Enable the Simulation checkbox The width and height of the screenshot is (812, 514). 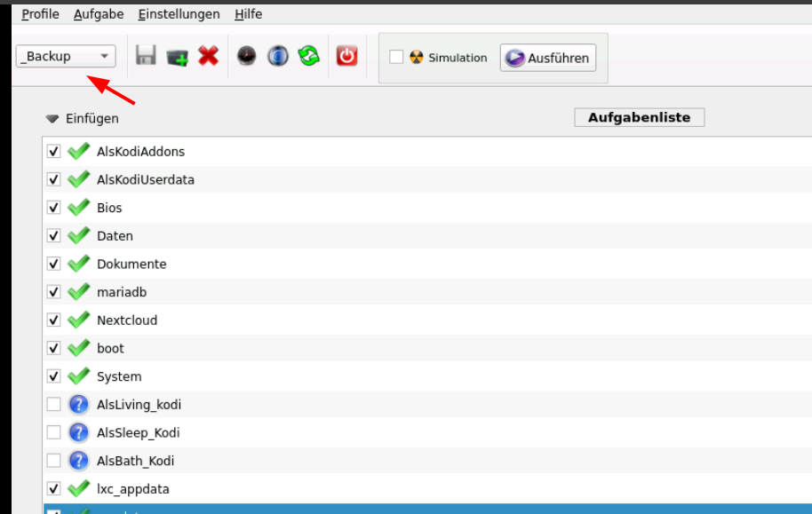396,57
